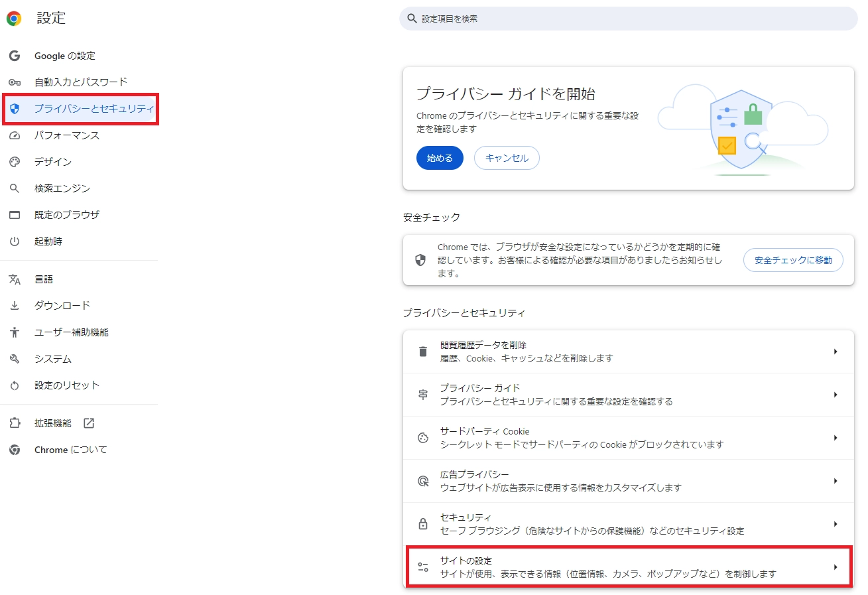The image size is (868, 595).
Task: Open 広告プライバシー settings row
Action: (628, 481)
